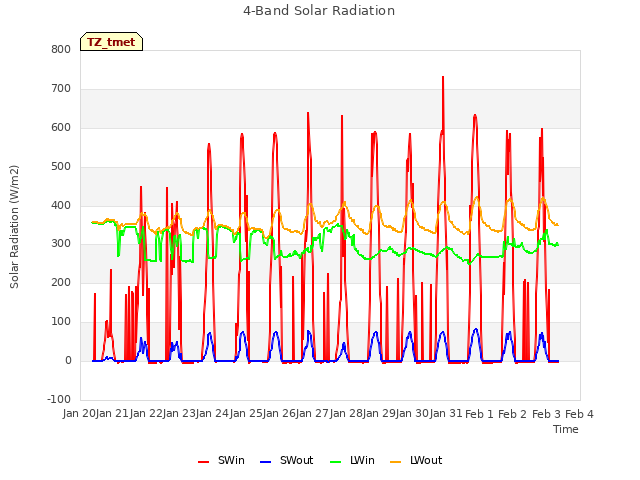Image resolution: width=640 pixels, height=480 pixels.
Task: Click the blue SWout legend swatch
Action: coord(265,462)
